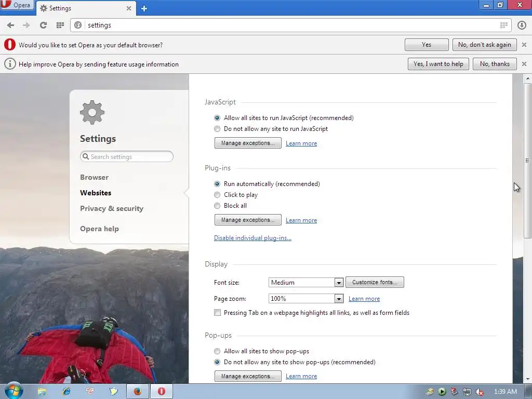
Task: Open Learn more link beside Page zoom
Action: (364, 299)
